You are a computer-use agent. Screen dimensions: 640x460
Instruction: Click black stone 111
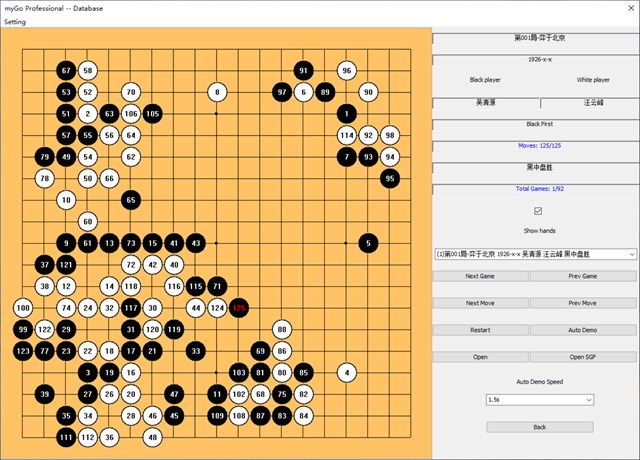pyautogui.click(x=66, y=437)
